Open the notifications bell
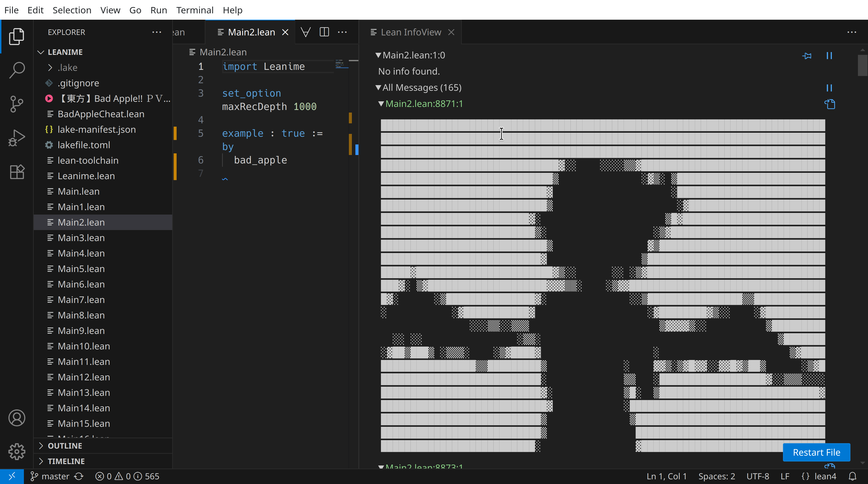Viewport: 868px width, 484px height. 853,476
